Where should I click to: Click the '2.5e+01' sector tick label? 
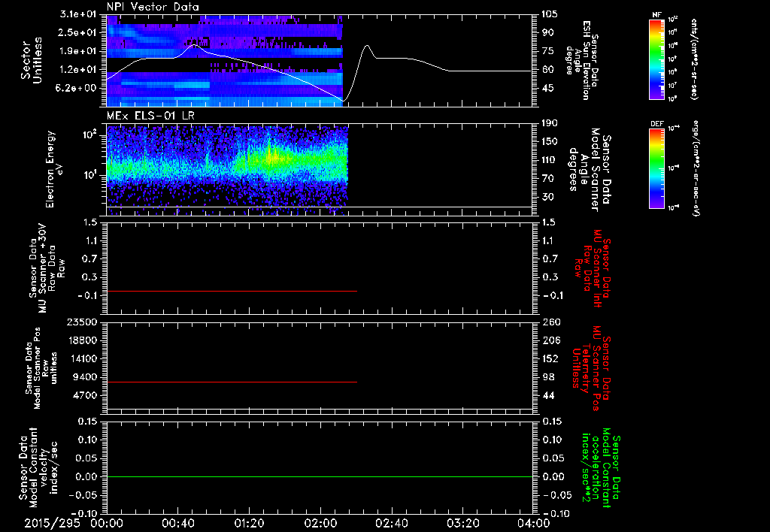[76, 32]
